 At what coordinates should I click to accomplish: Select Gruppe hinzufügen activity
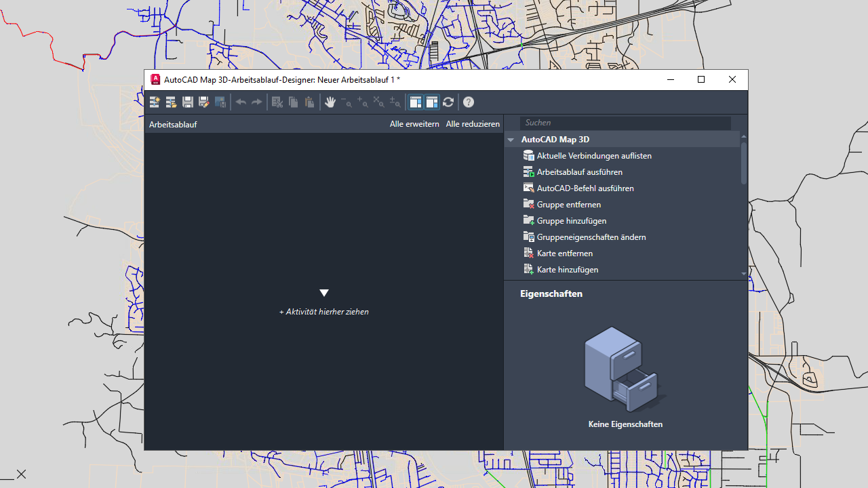[x=571, y=221]
